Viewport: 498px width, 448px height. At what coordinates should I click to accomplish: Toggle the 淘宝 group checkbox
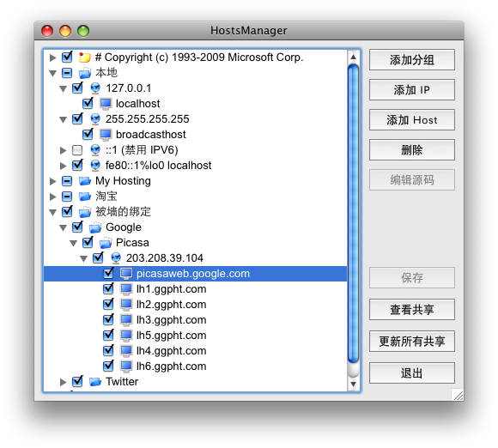tap(67, 197)
